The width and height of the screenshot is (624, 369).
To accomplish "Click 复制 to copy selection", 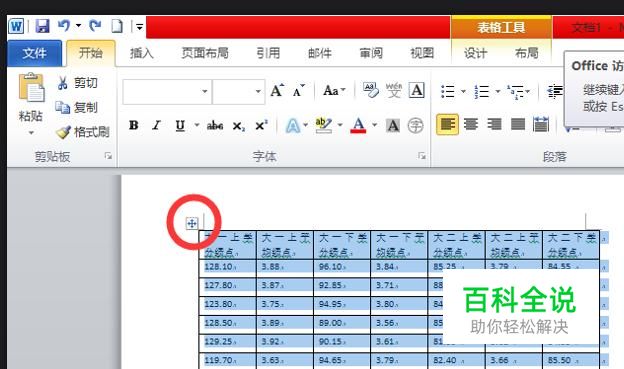I will click(76, 107).
